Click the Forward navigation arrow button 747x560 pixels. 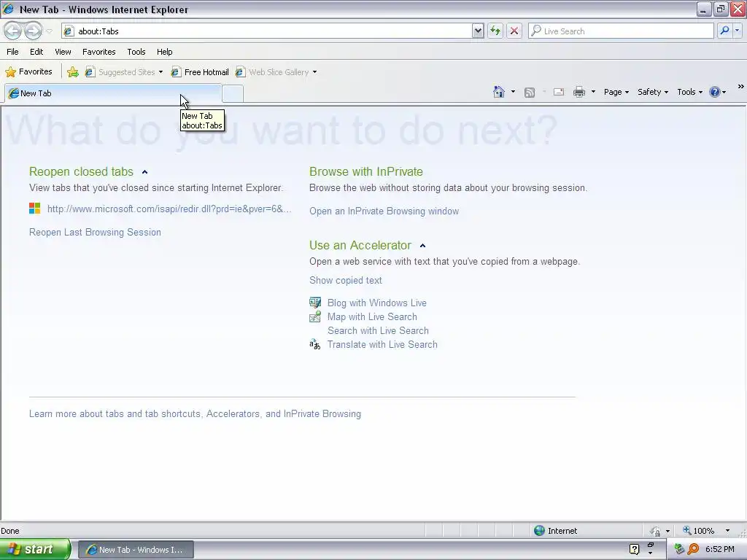(33, 31)
